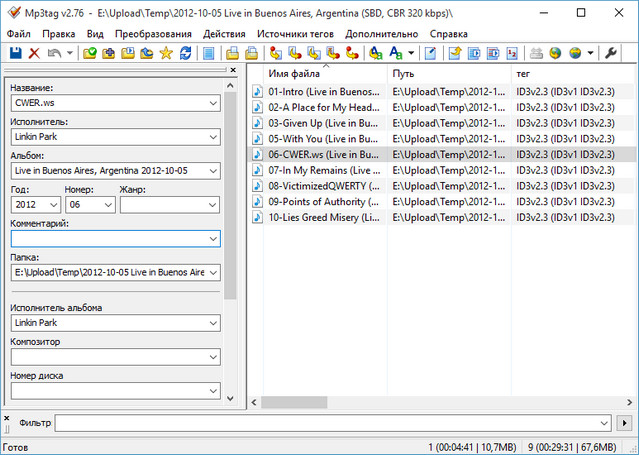Close the filter bar with its X
The height and width of the screenshot is (455, 639).
tap(7, 418)
